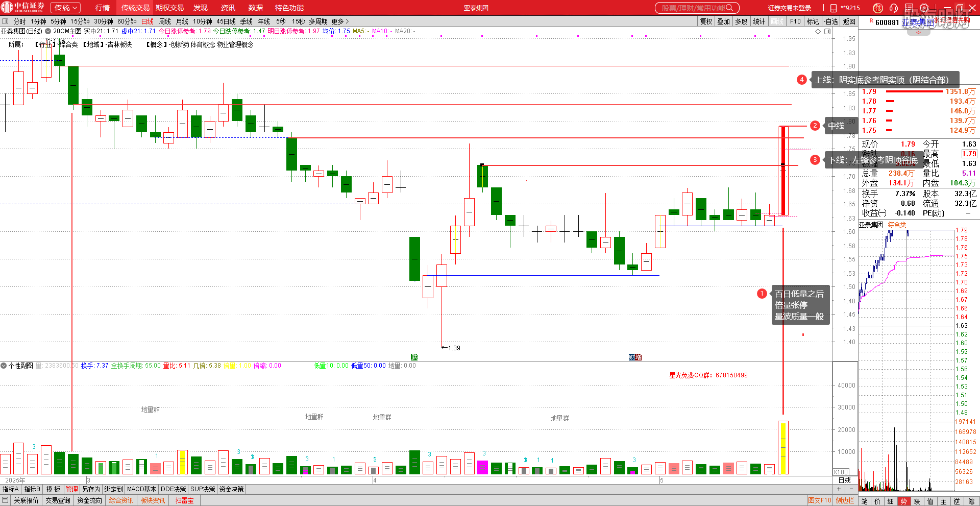The image size is (980, 506).
Task: Select the 资金决策 template
Action: [231, 489]
